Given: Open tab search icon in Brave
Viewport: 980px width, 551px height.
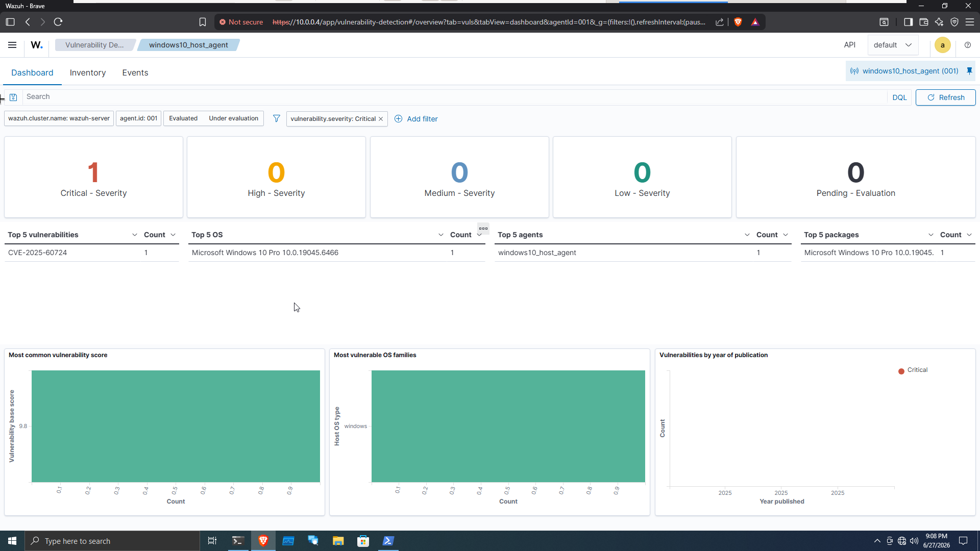Looking at the screenshot, I should [884, 22].
